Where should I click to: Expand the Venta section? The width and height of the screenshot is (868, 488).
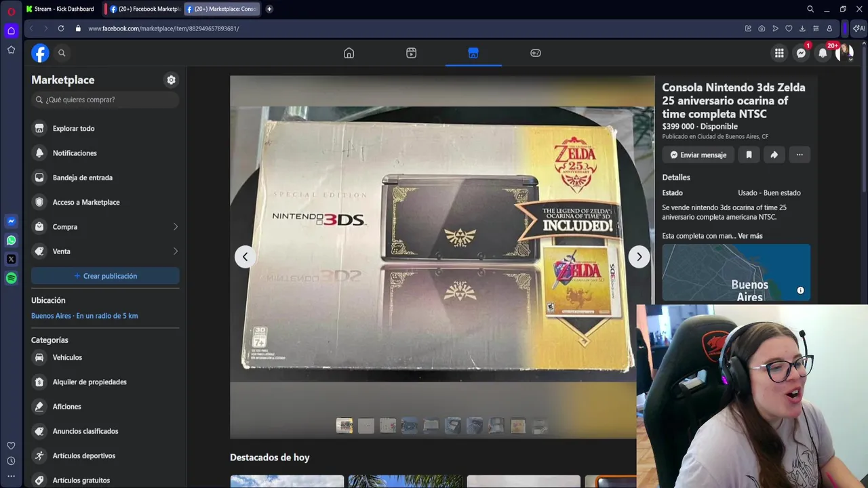pyautogui.click(x=105, y=251)
